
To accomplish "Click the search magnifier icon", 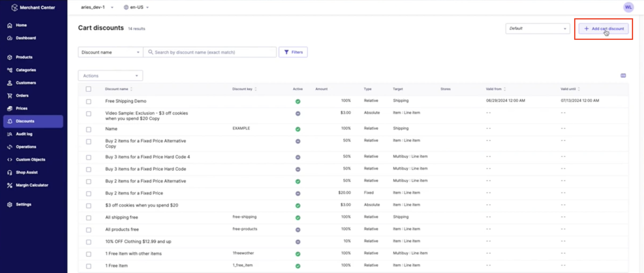I will [150, 52].
